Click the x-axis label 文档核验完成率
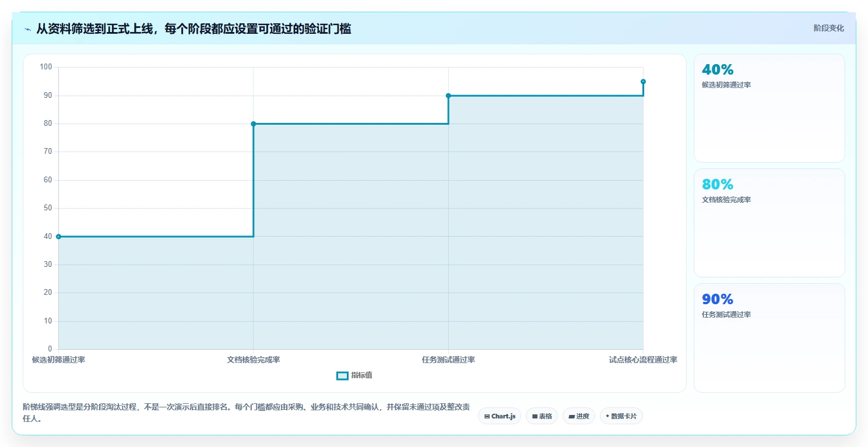Viewport: 868px width, 447px height. click(x=254, y=360)
